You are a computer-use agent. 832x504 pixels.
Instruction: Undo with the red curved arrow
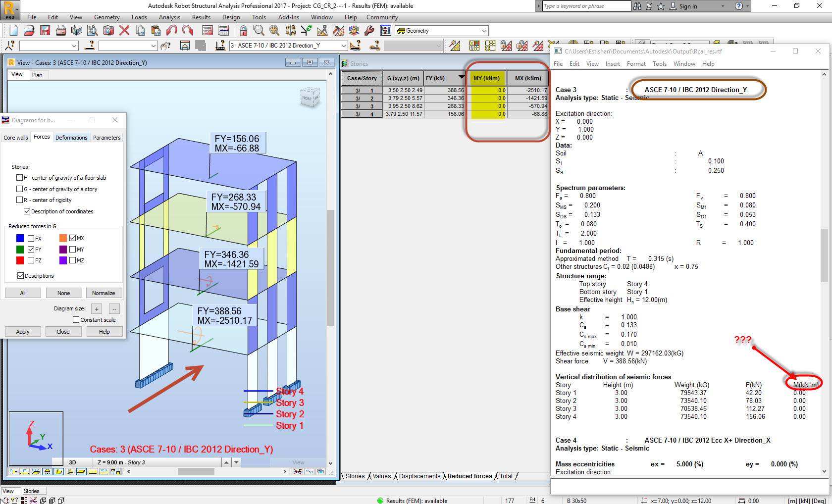pyautogui.click(x=171, y=31)
